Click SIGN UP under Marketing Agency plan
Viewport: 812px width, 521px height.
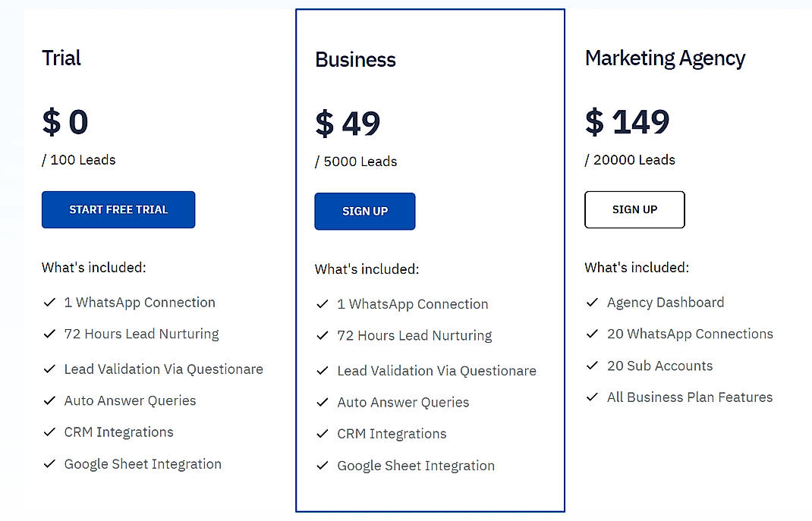[x=634, y=209]
